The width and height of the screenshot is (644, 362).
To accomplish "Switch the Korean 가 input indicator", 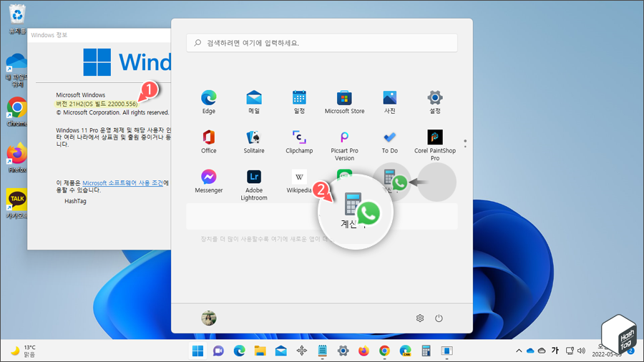I will coord(555,351).
